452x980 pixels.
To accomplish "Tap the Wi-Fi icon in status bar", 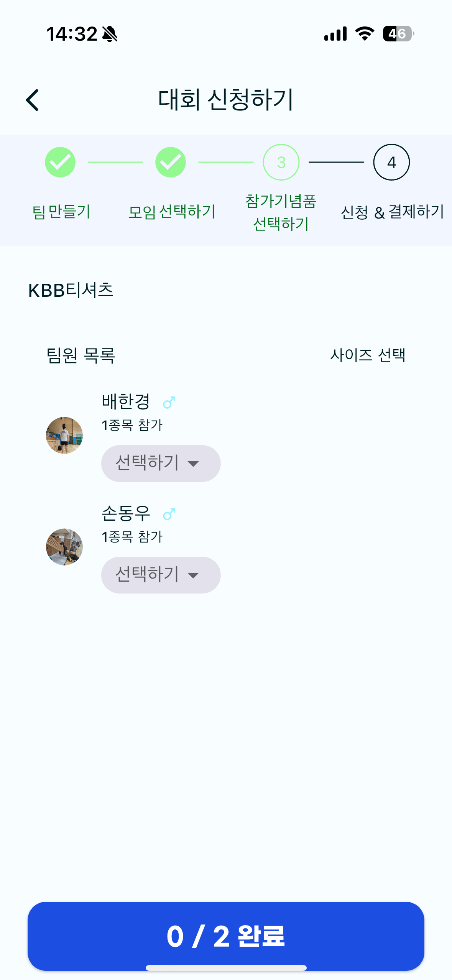I will [x=365, y=34].
